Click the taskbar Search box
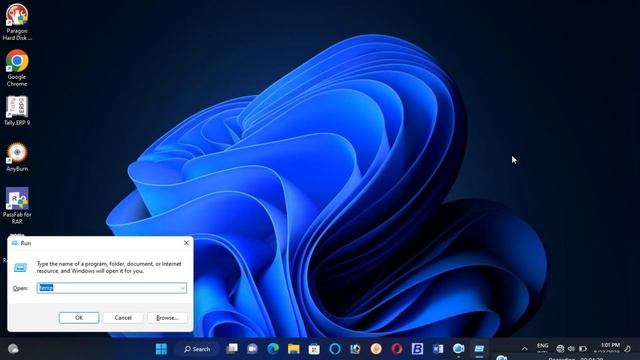The width and height of the screenshot is (640, 360). pyautogui.click(x=197, y=349)
